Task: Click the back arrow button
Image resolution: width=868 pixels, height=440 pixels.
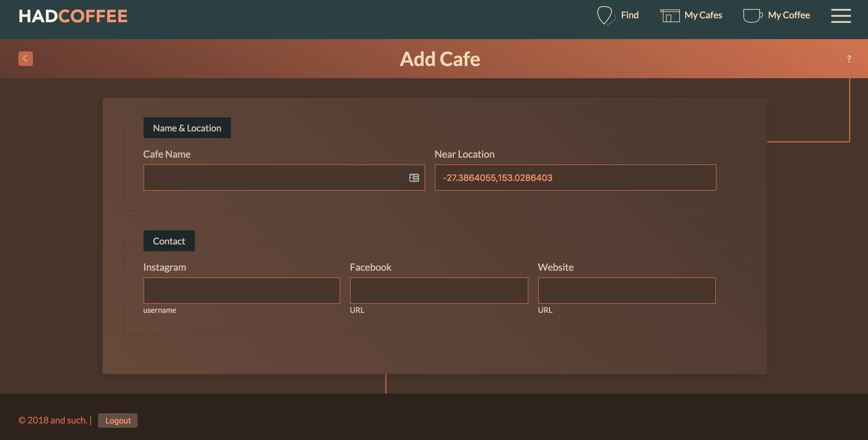Action: 25,59
